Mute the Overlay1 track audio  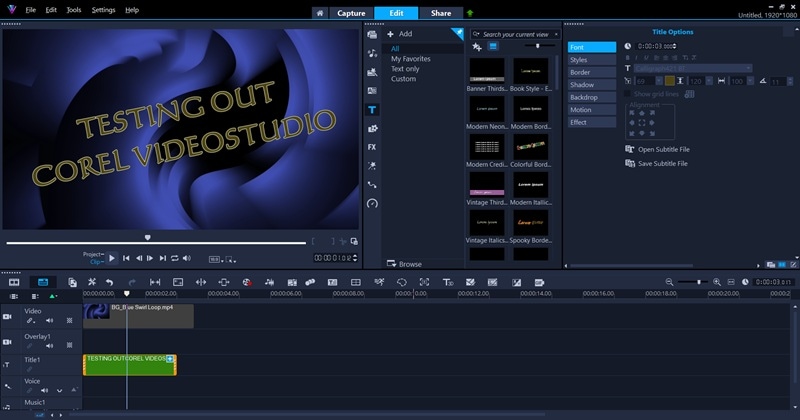(x=49, y=345)
